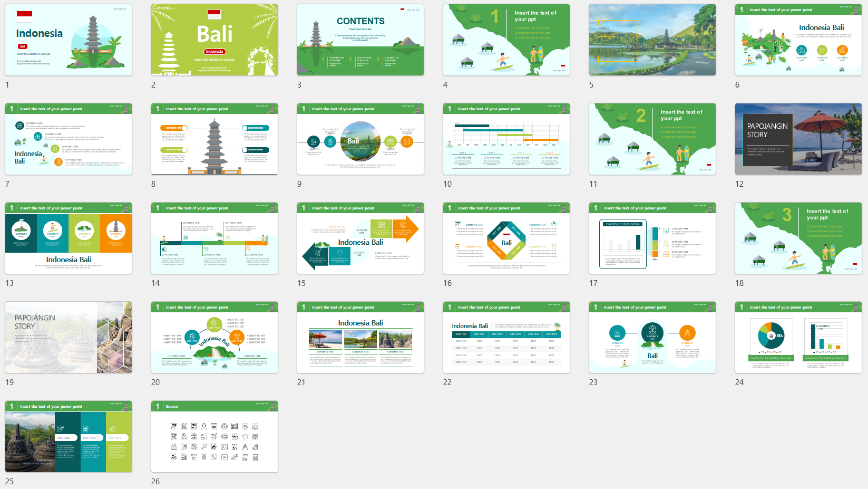Viewport: 868px width, 489px height.
Task: Choose slide 21 with three photos
Action: (360, 338)
